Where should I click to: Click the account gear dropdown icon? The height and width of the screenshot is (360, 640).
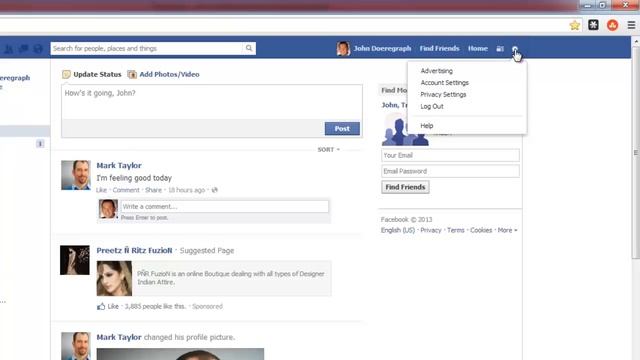click(x=515, y=49)
